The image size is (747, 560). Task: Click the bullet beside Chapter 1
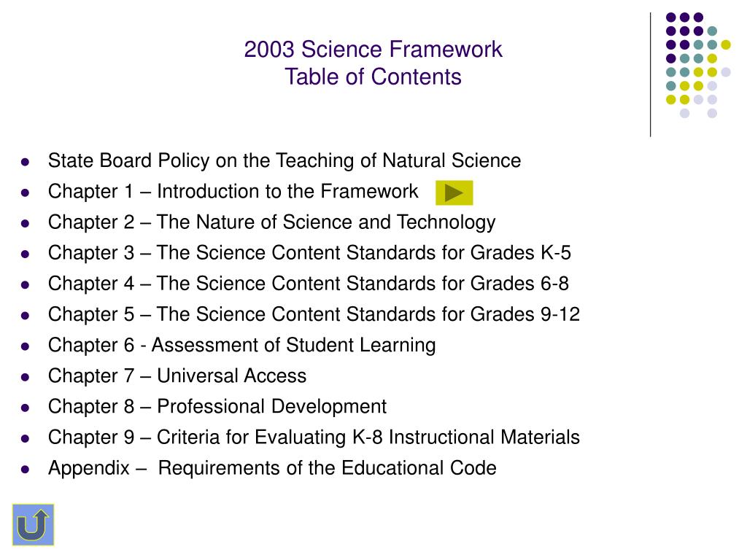pos(26,192)
